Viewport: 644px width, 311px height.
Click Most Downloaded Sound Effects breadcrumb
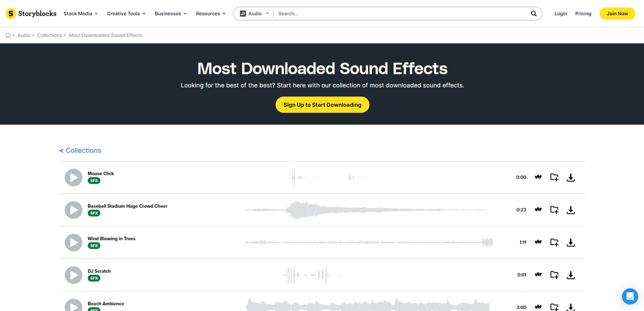(x=106, y=35)
